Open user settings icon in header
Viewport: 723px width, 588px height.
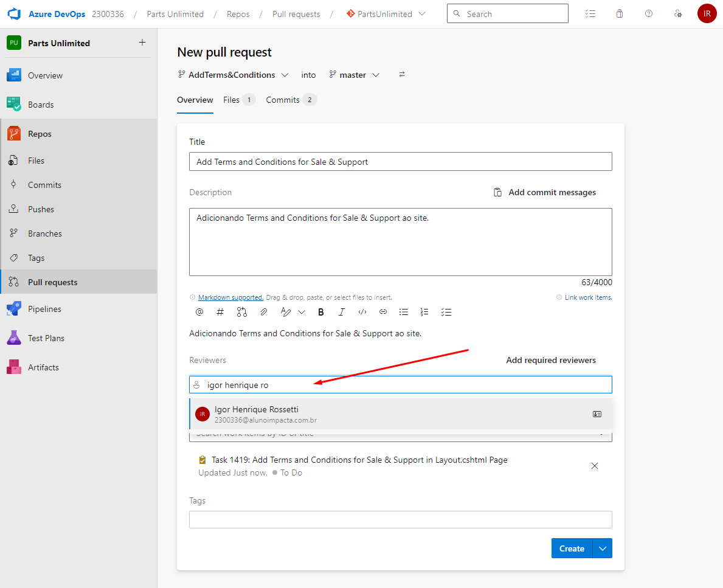678,14
